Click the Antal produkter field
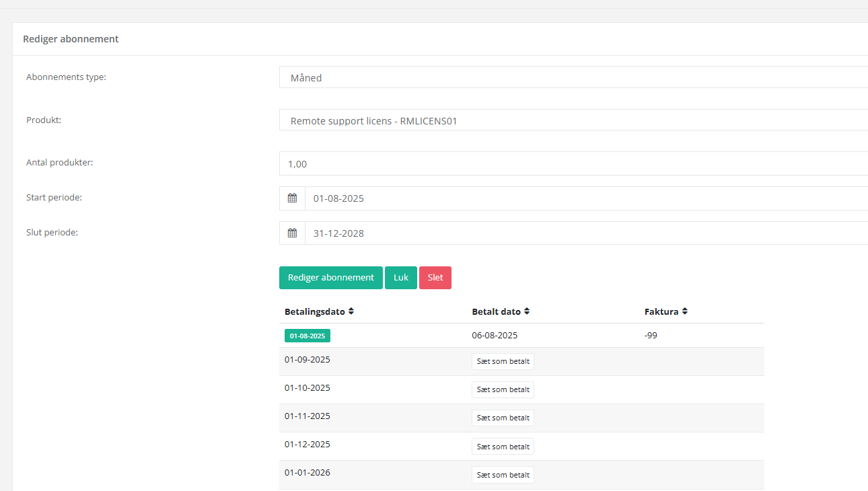 (x=573, y=163)
